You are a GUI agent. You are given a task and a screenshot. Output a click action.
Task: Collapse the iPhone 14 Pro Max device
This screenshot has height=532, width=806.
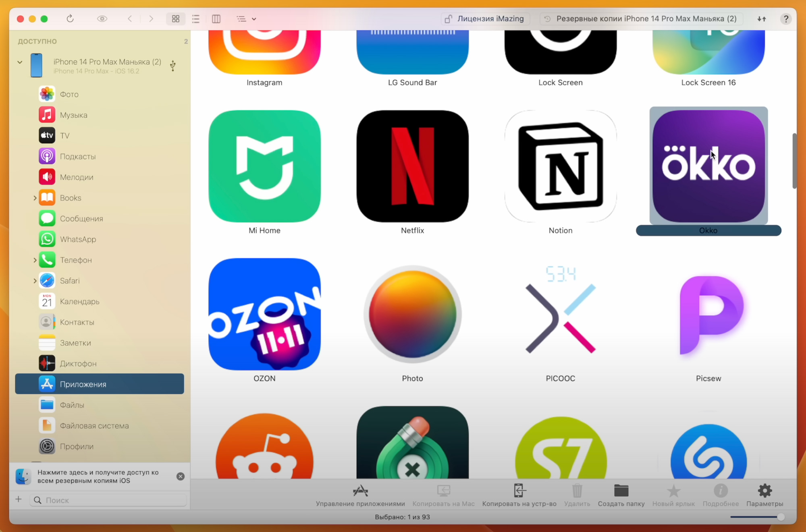tap(20, 62)
